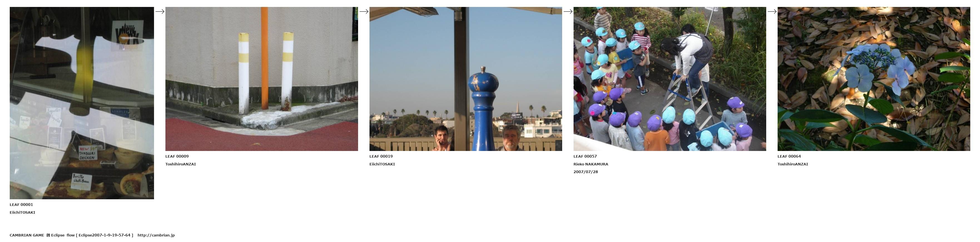Click the LEAF 00057 label
Image resolution: width=980 pixels, height=242 pixels.
585,157
